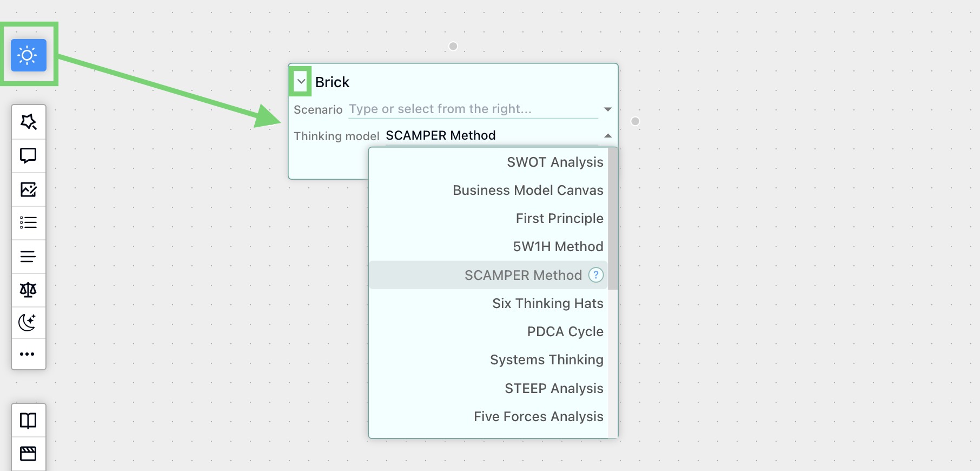The width and height of the screenshot is (980, 471).
Task: Select SWOT Analysis from the list
Action: 554,162
